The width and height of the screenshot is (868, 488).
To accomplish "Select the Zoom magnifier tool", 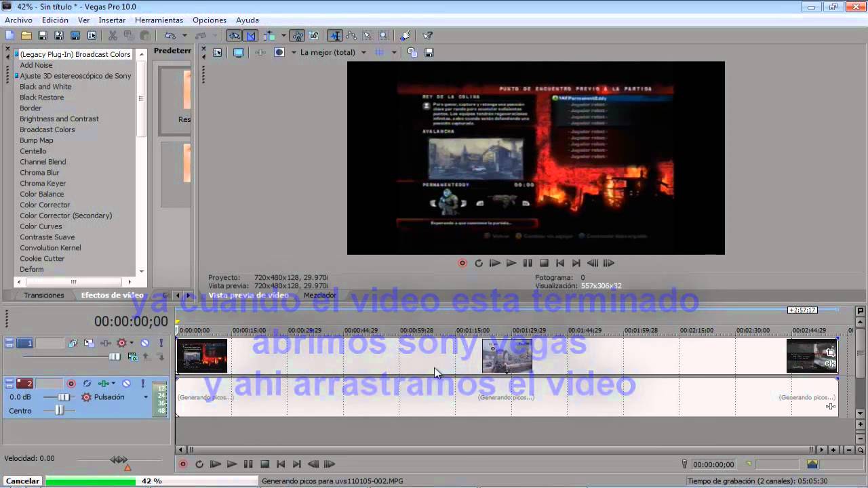I will (383, 36).
